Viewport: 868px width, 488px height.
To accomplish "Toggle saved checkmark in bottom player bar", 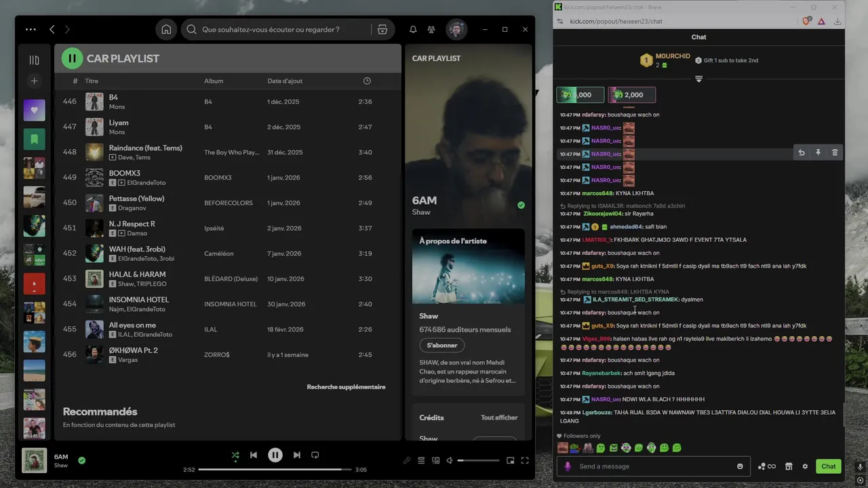I will pos(81,460).
